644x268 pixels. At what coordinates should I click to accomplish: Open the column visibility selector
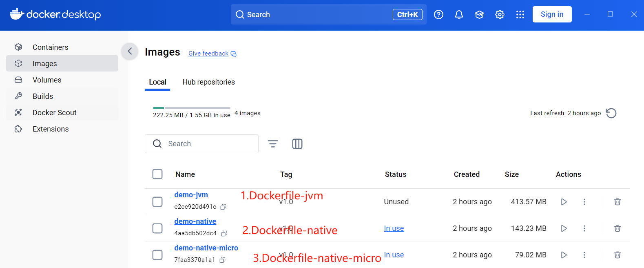coord(297,144)
